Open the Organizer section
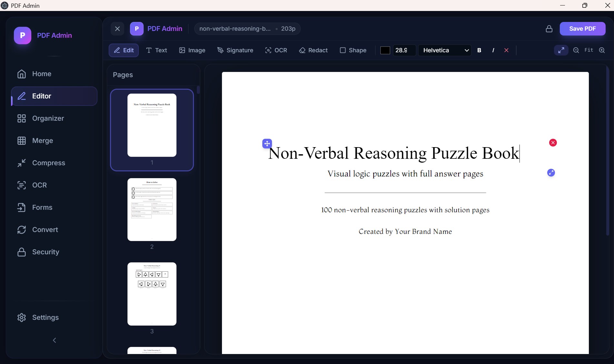614x364 pixels. [54, 118]
